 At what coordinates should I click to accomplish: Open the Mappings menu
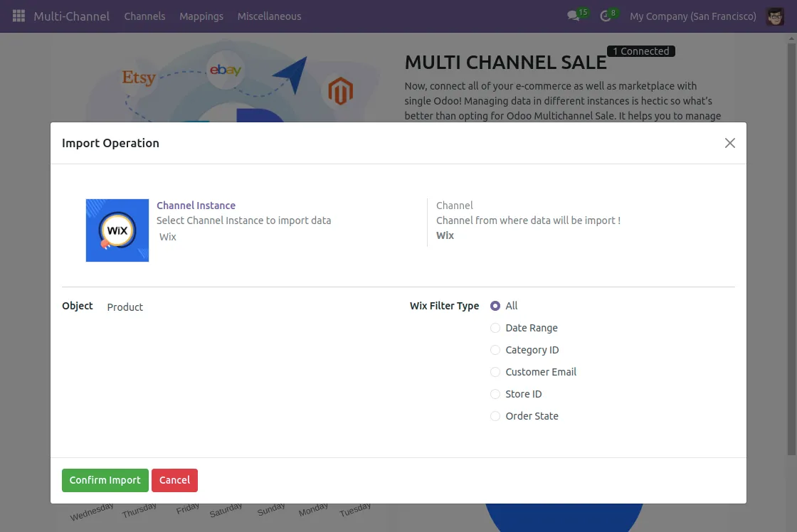201,16
